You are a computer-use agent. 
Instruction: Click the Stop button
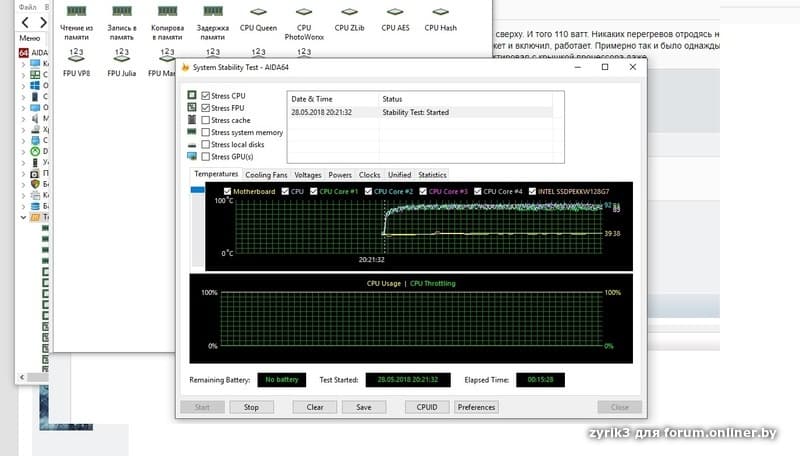[x=251, y=407]
